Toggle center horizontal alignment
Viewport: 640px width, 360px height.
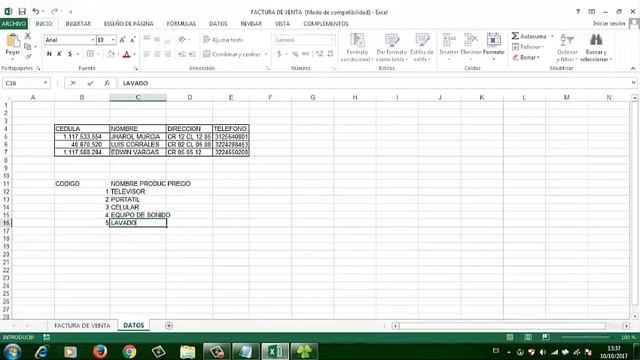pos(157,54)
